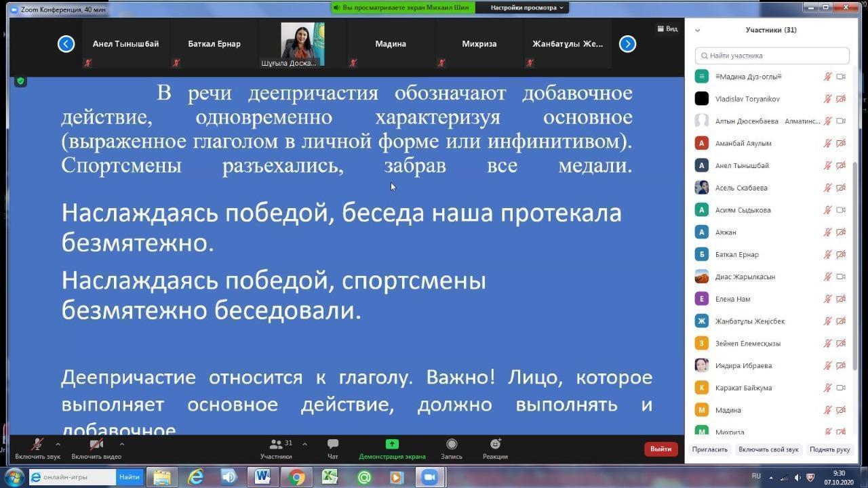
Task: Open the Вид view layout menu
Action: (x=667, y=29)
